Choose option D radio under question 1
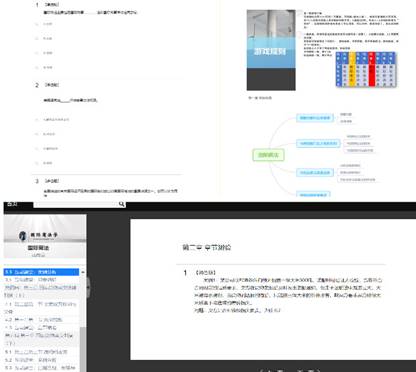 (x=37, y=67)
